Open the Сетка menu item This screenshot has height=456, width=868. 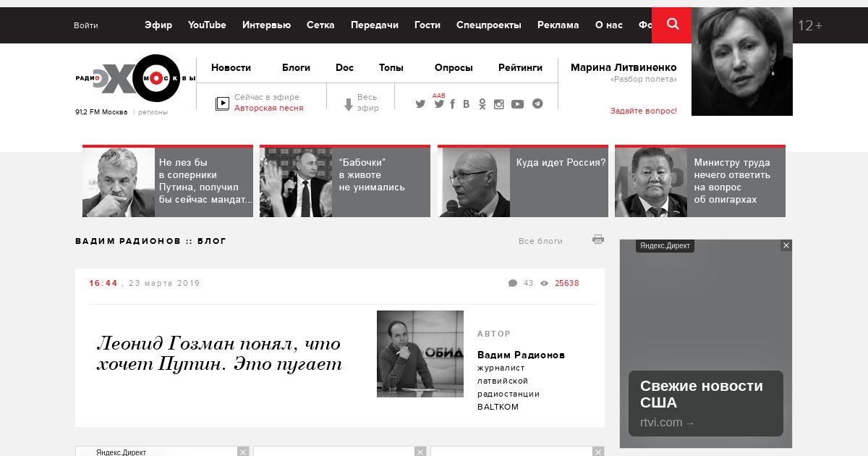point(320,25)
